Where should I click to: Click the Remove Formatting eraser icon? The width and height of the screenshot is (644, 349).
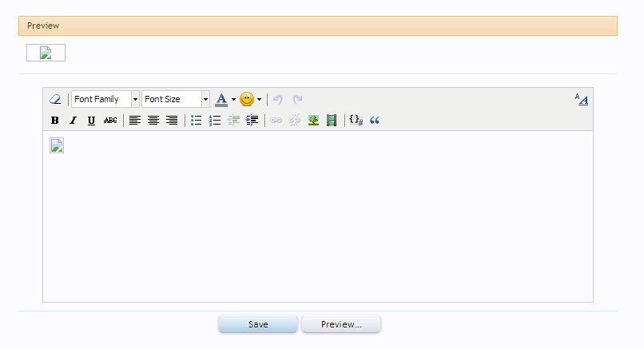55,99
